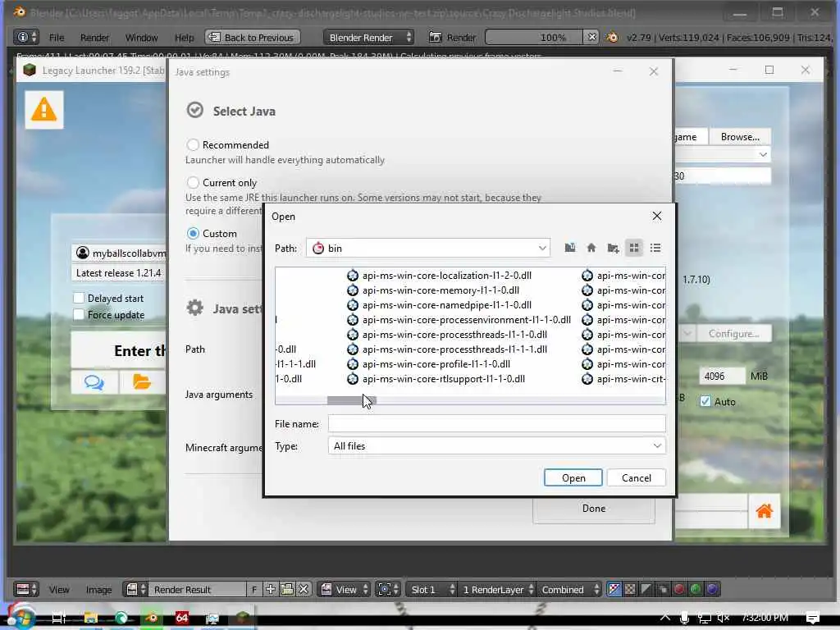Open the Image menu in image editor
The width and height of the screenshot is (840, 630).
click(x=98, y=590)
